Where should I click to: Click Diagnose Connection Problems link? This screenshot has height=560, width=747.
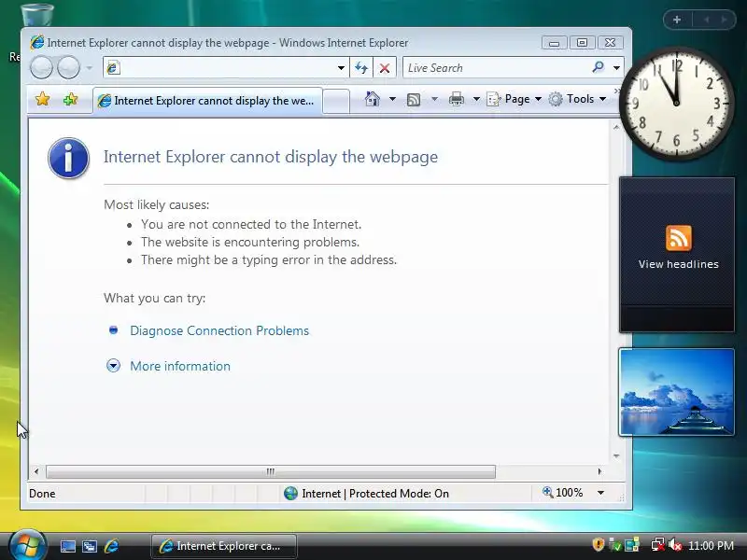[219, 330]
